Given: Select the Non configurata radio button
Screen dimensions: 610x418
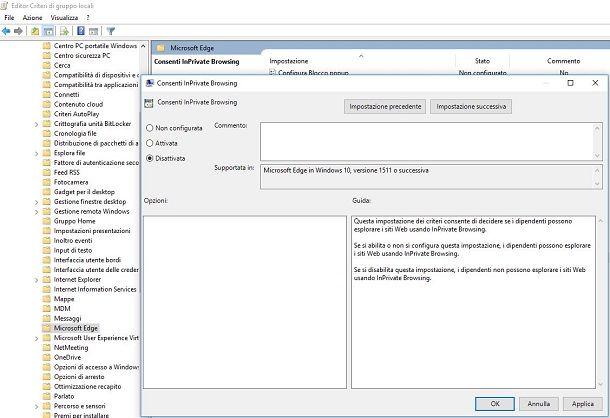Looking at the screenshot, I should click(150, 128).
